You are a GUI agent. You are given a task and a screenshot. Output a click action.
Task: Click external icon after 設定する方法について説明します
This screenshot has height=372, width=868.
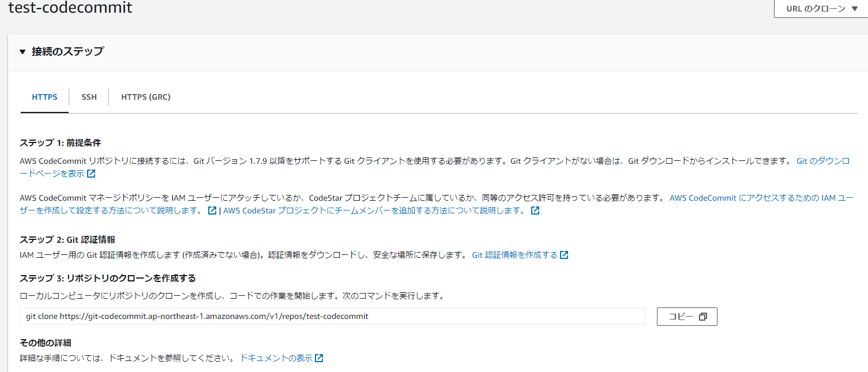coord(212,211)
